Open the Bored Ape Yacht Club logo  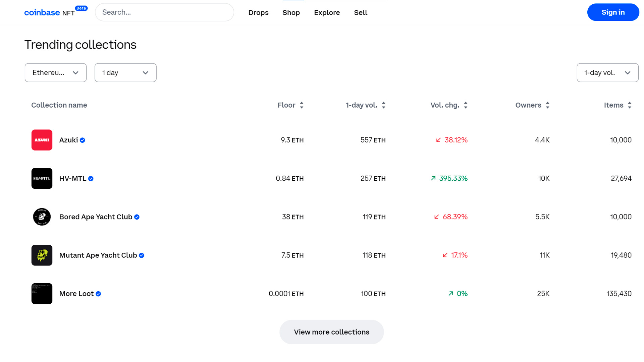coord(42,217)
